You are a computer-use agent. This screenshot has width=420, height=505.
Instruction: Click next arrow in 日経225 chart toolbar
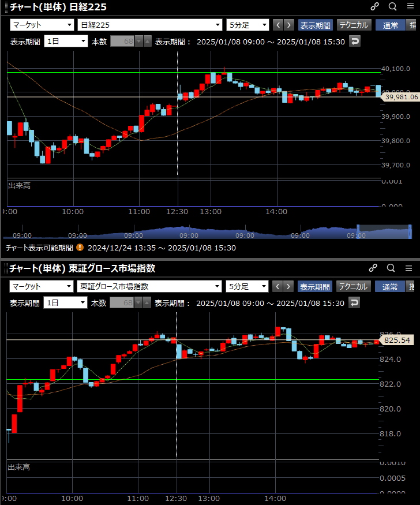point(289,25)
